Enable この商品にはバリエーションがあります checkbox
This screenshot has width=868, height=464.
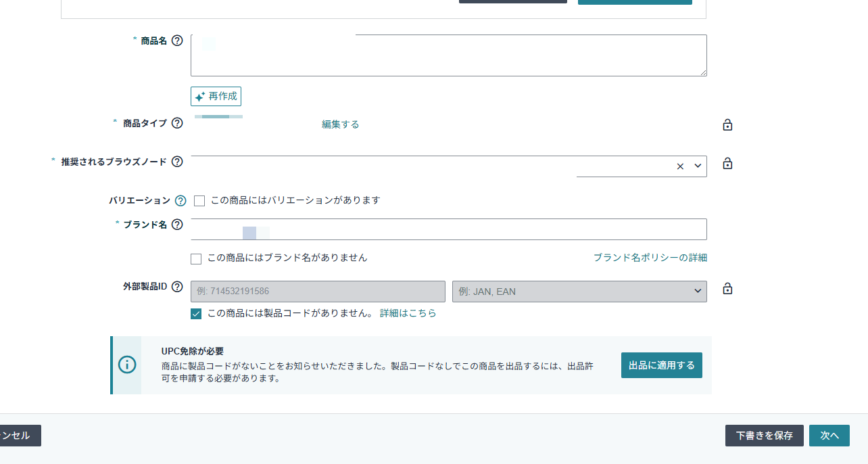coord(199,201)
